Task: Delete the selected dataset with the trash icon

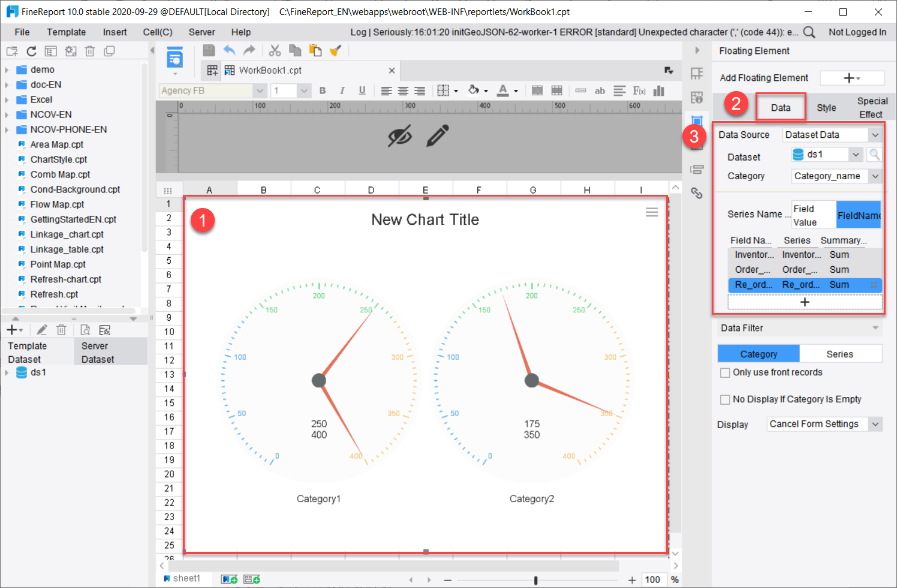Action: (61, 330)
